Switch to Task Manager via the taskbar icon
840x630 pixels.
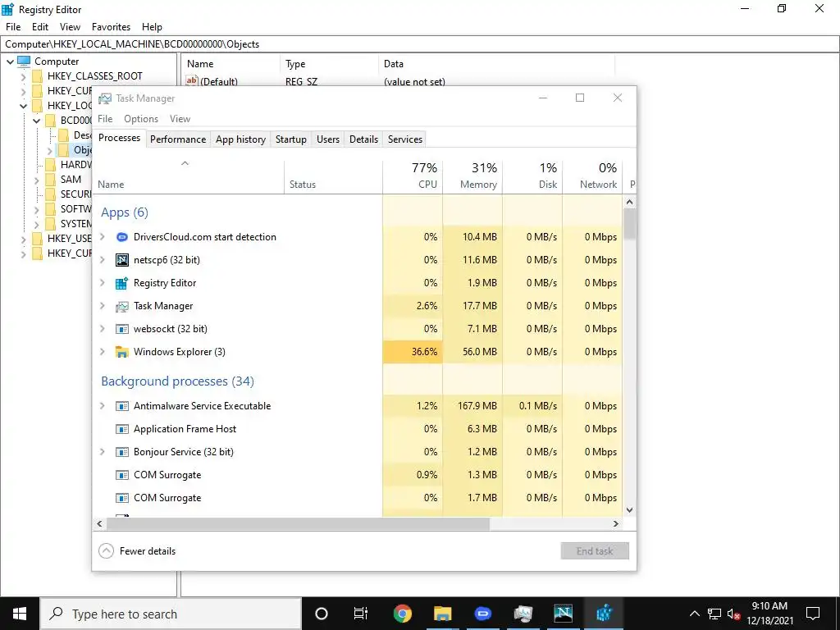pyautogui.click(x=523, y=614)
